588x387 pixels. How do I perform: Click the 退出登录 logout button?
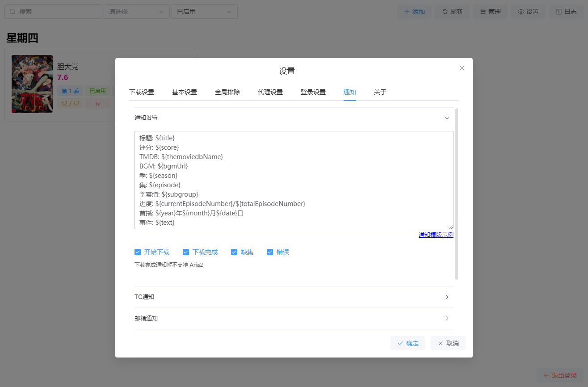[x=560, y=375]
